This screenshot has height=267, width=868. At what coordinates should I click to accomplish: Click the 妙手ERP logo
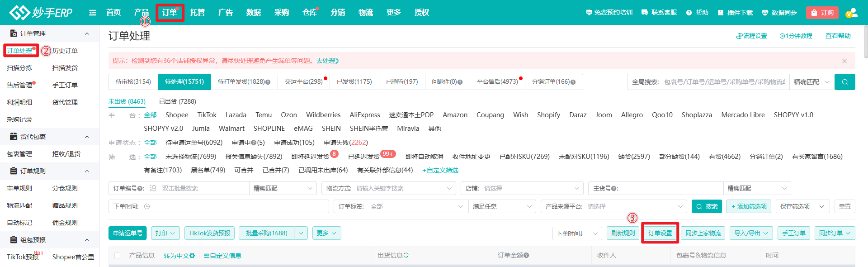coord(41,13)
